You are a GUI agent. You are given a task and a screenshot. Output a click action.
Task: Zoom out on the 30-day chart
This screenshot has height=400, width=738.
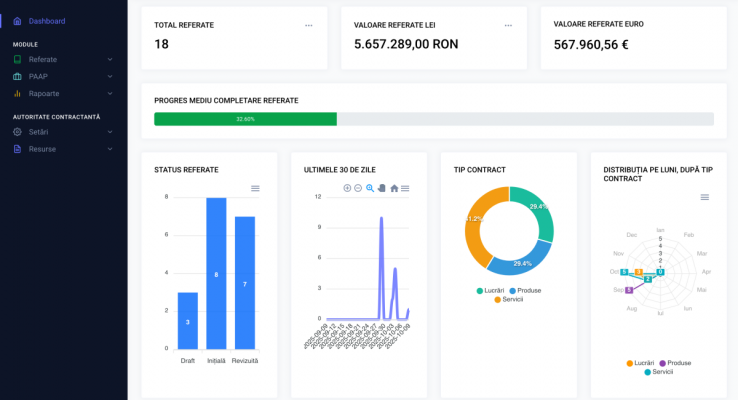pos(358,188)
